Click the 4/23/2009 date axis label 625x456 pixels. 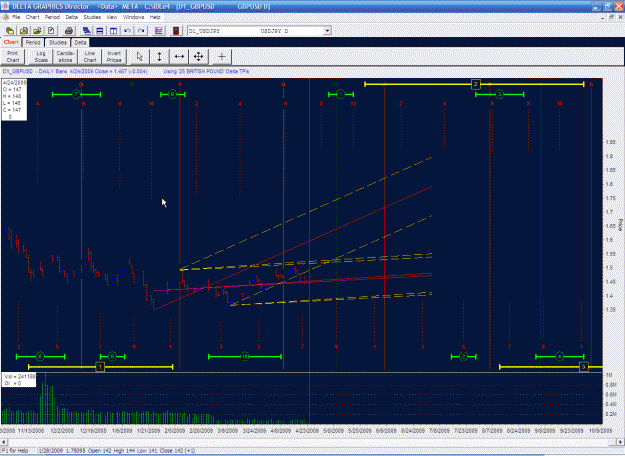click(307, 431)
